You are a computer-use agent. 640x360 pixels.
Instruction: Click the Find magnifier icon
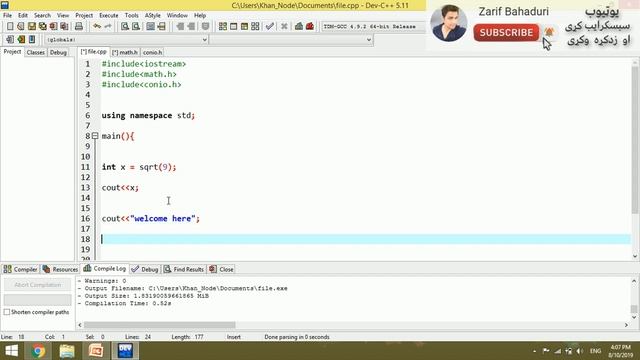(x=125, y=27)
